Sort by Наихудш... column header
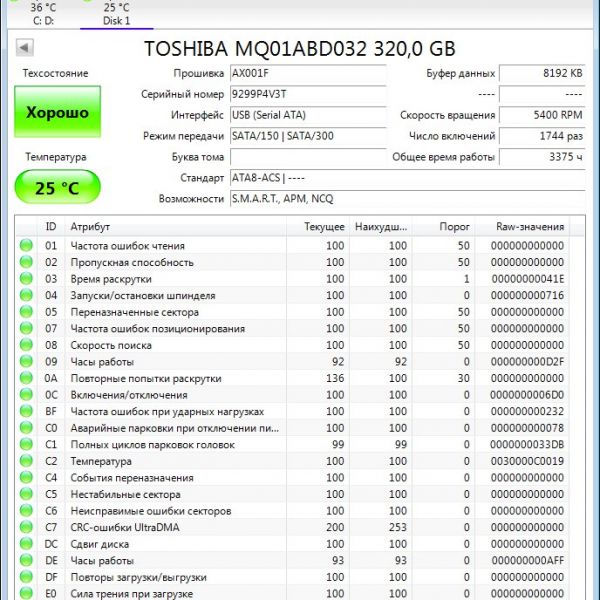The image size is (600, 600). [x=380, y=227]
